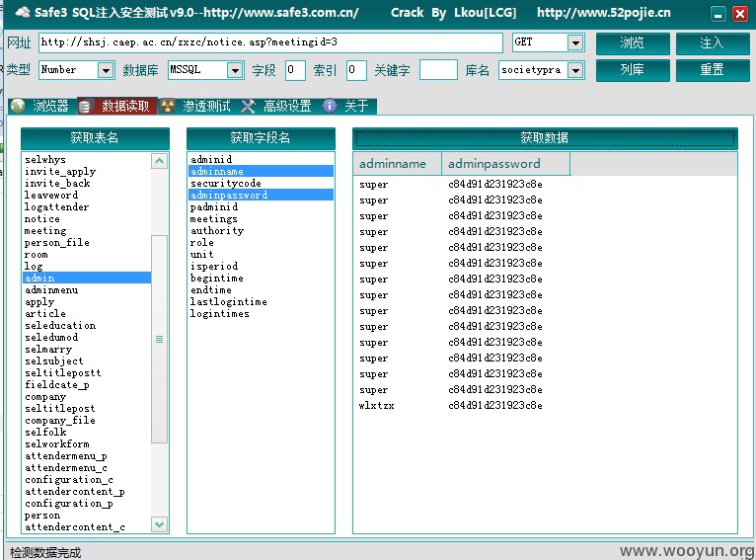Select the admin table
The height and width of the screenshot is (560, 756).
tap(87, 278)
